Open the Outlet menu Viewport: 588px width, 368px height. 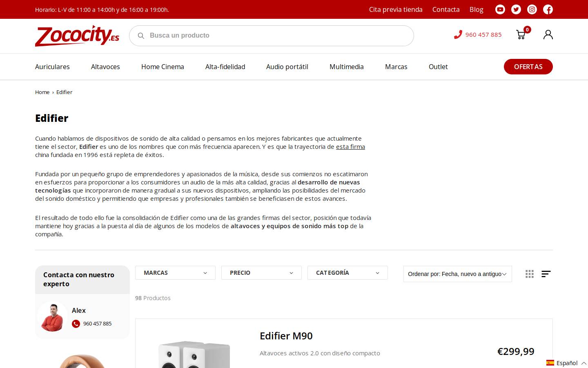(438, 67)
